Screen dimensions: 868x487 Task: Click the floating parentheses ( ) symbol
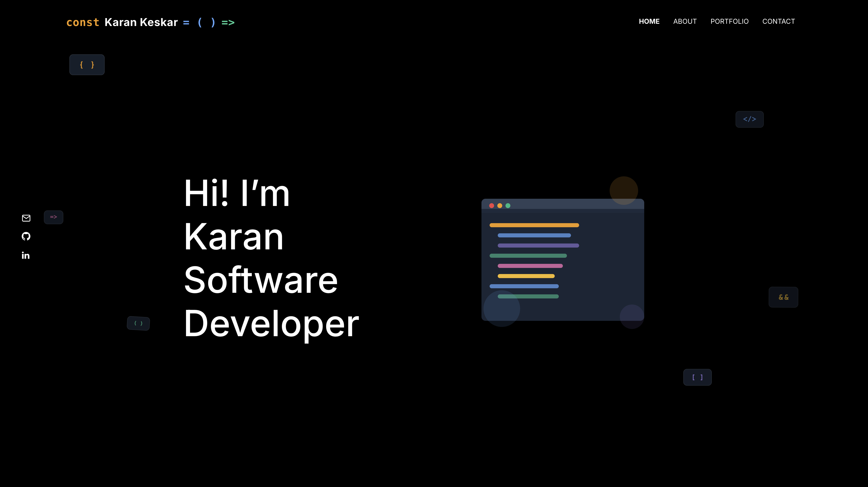tap(138, 323)
